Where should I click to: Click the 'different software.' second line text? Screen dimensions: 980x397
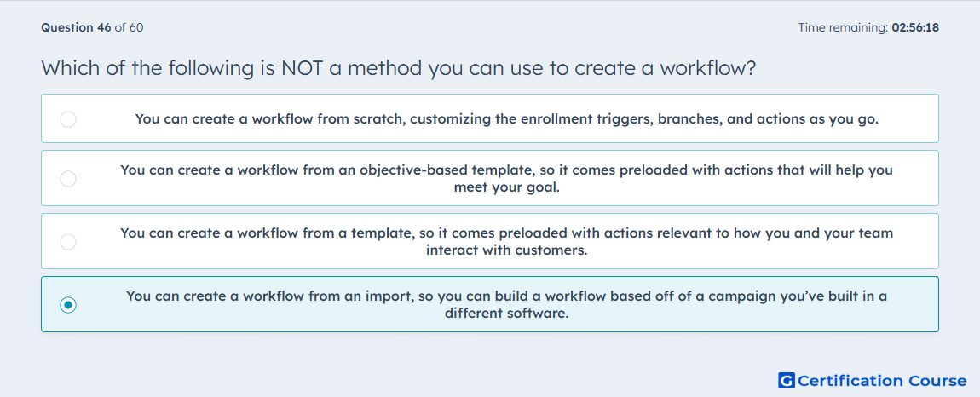tap(507, 314)
